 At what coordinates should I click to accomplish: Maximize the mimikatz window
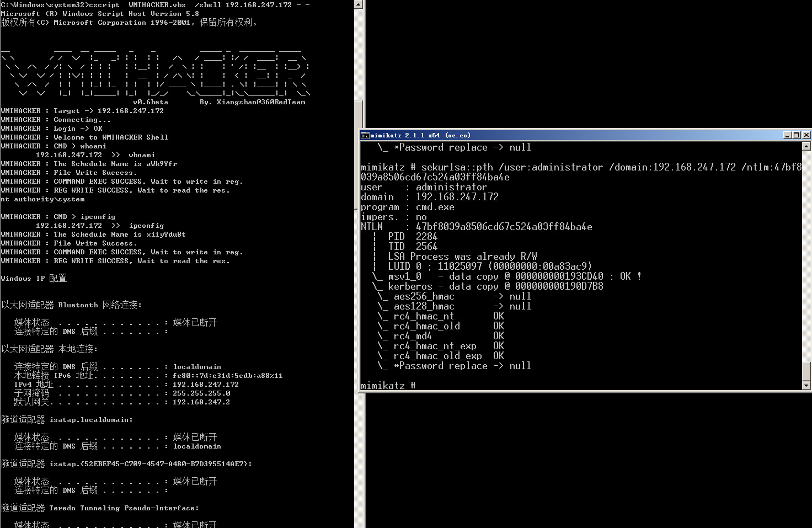click(796, 135)
